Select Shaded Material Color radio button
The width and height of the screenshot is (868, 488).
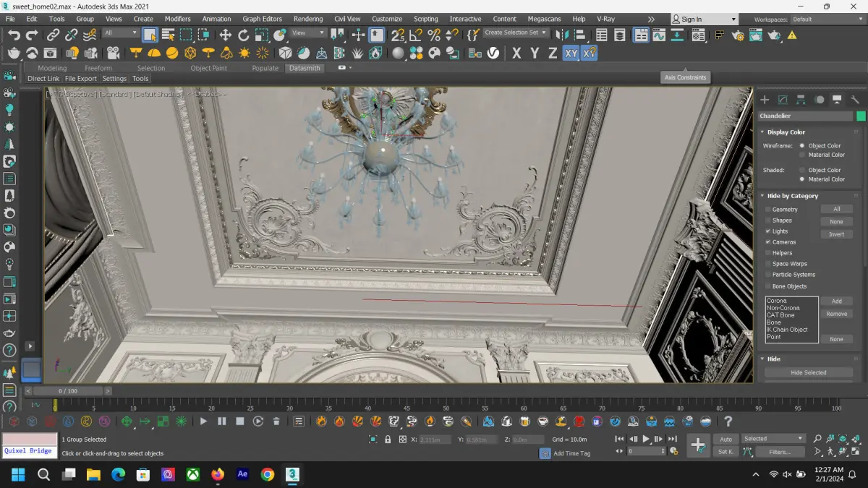(x=802, y=179)
